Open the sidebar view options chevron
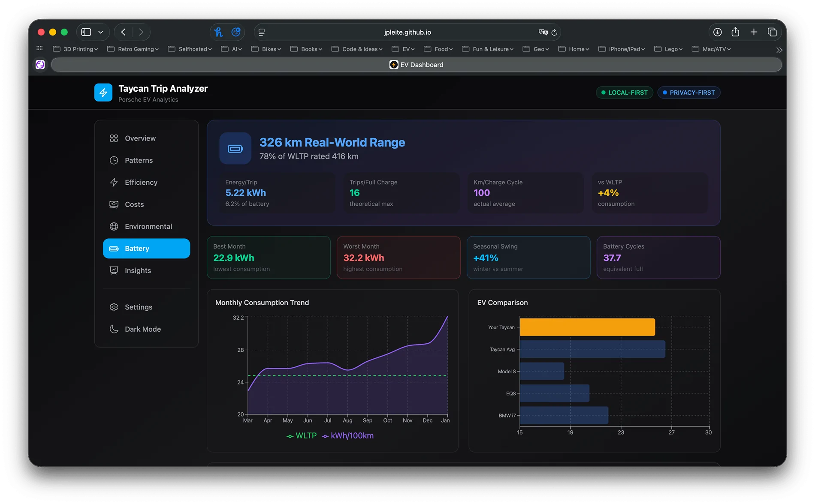The height and width of the screenshot is (504, 815). click(101, 32)
